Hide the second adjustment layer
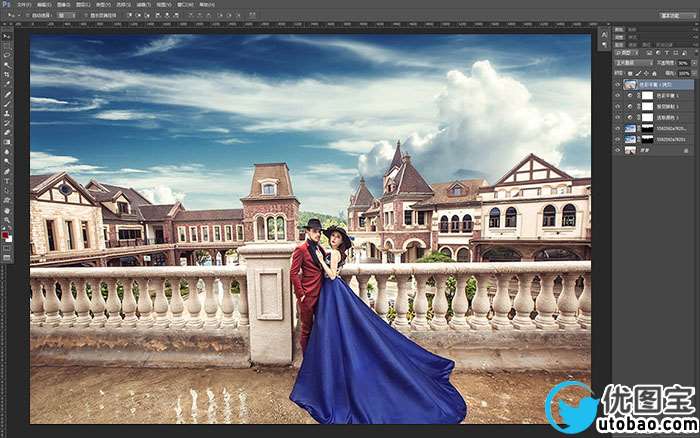Viewport: 700px width, 438px height. (618, 106)
